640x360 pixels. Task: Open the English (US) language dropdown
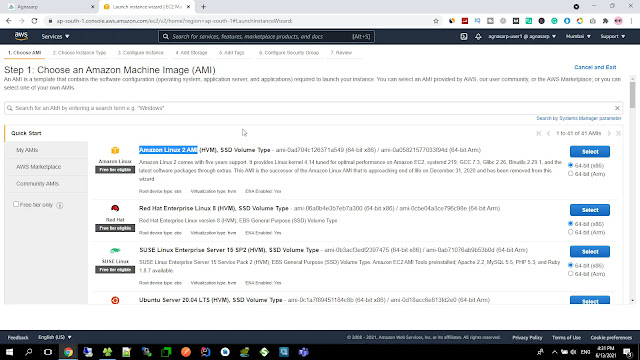coord(55,337)
